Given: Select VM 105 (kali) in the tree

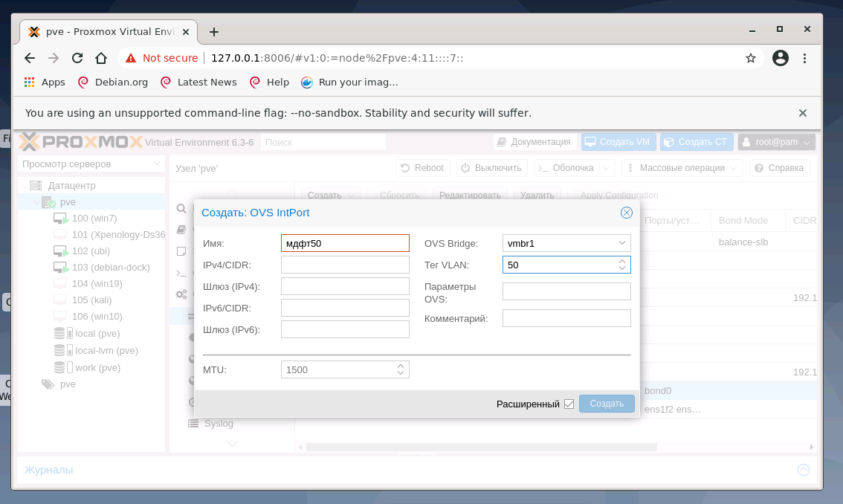Looking at the screenshot, I should tap(92, 300).
